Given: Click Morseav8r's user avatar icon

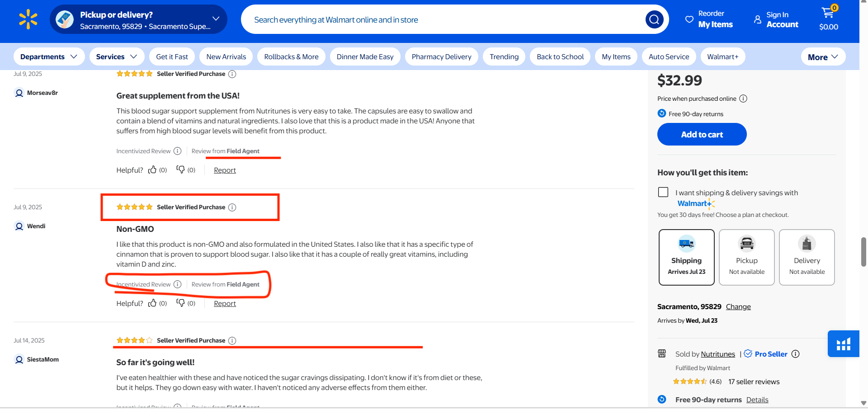Looking at the screenshot, I should point(19,93).
